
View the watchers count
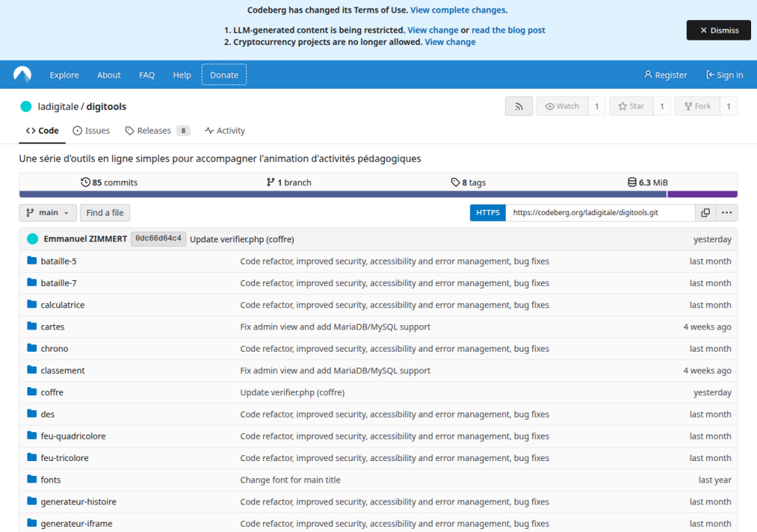click(597, 106)
